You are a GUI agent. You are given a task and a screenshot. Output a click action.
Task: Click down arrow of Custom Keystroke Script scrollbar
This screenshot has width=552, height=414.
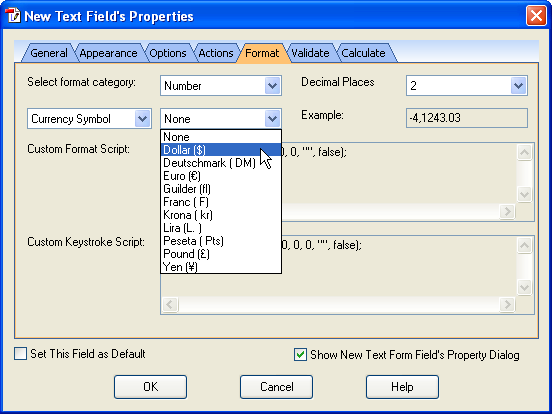pos(524,287)
